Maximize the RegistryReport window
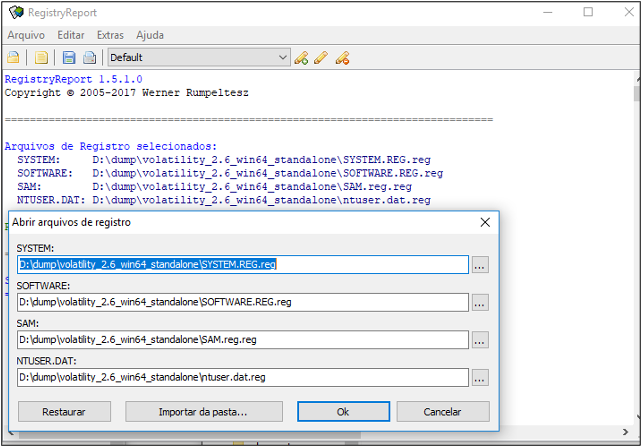 click(x=588, y=12)
